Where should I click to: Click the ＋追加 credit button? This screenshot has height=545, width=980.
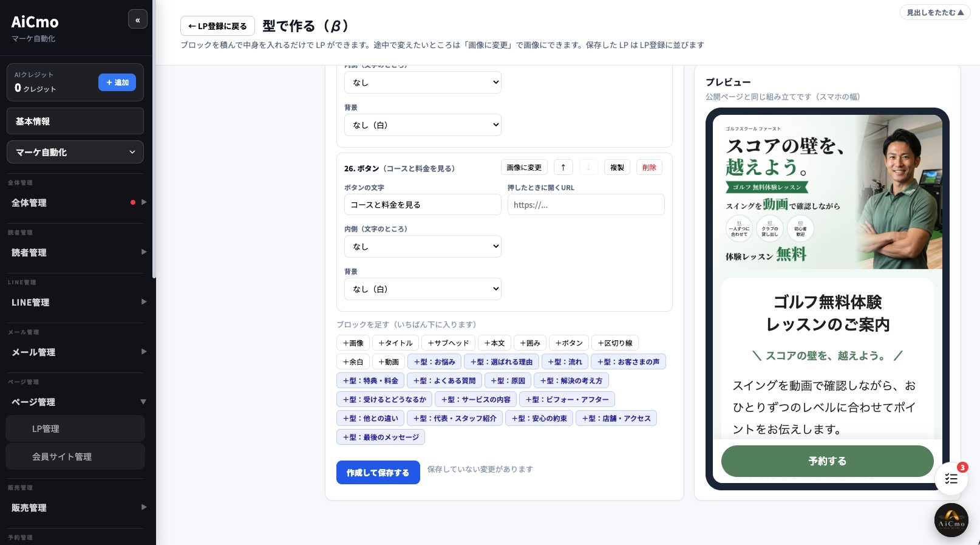pyautogui.click(x=117, y=83)
